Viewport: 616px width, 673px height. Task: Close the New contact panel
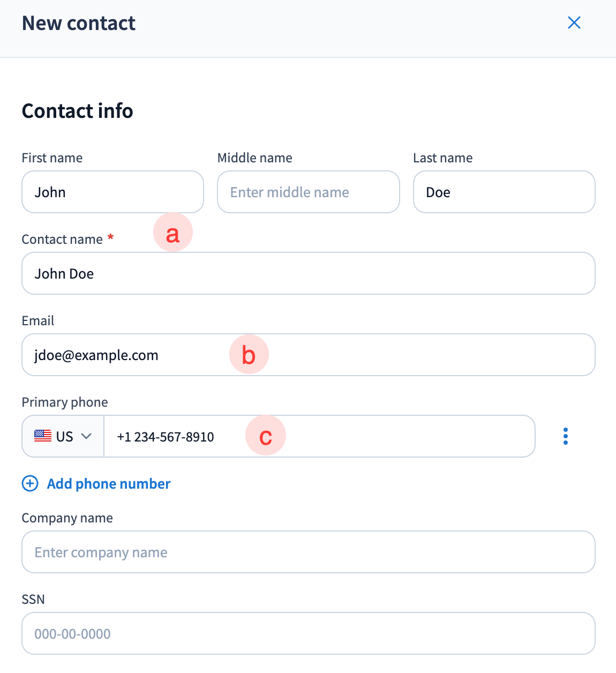pyautogui.click(x=574, y=23)
